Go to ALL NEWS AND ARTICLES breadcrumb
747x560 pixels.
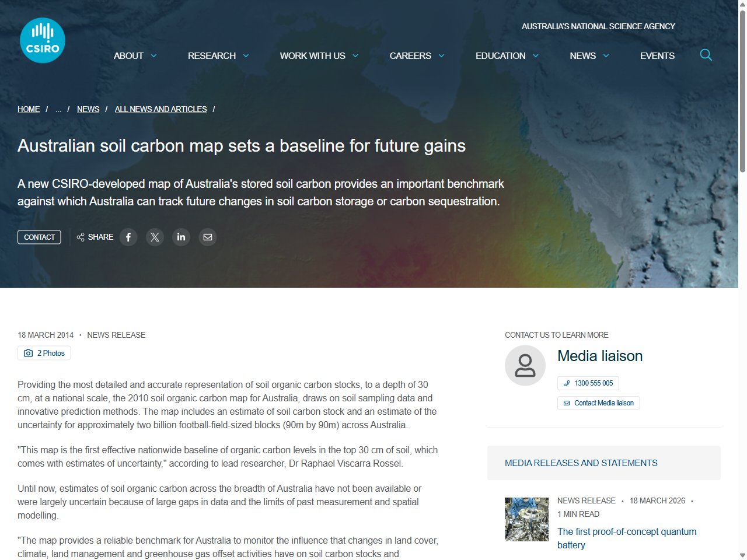point(160,109)
